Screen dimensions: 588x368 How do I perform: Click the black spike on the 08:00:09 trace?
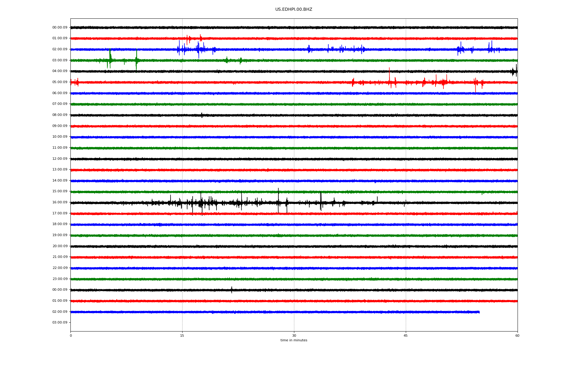click(202, 115)
